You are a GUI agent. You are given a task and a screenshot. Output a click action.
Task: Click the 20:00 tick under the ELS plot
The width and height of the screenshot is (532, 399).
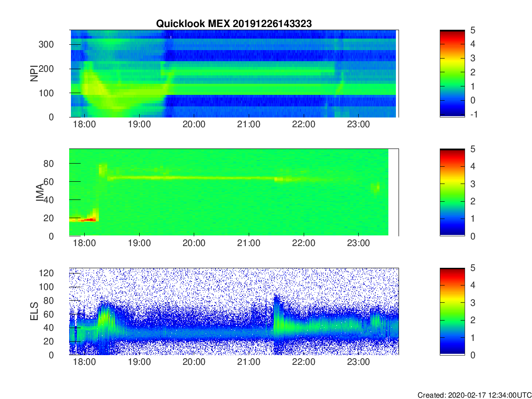(194, 362)
